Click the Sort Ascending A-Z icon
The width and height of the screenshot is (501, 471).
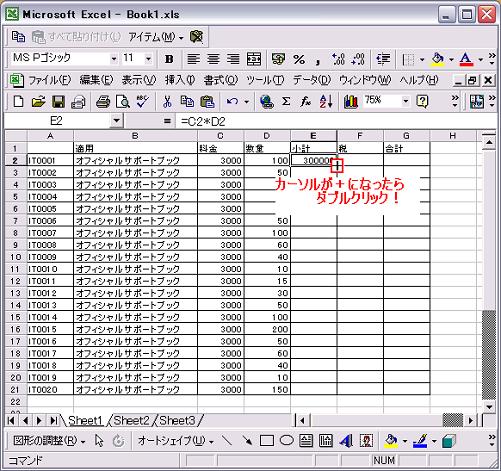coord(326,101)
